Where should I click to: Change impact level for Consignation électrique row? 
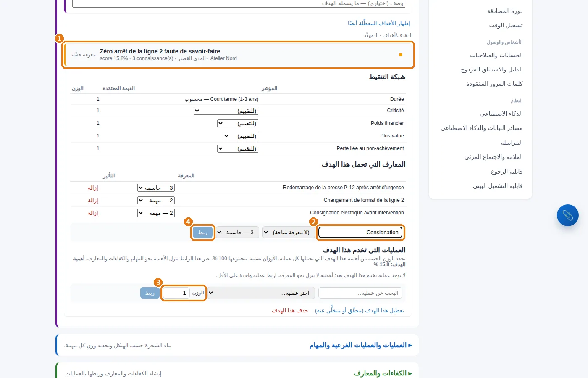click(x=156, y=213)
